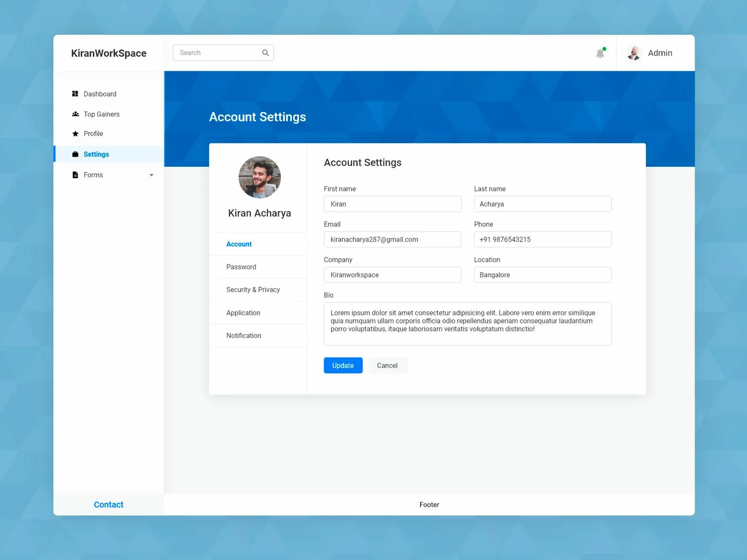Click the Top Gainers people icon
The height and width of the screenshot is (560, 747).
75,114
